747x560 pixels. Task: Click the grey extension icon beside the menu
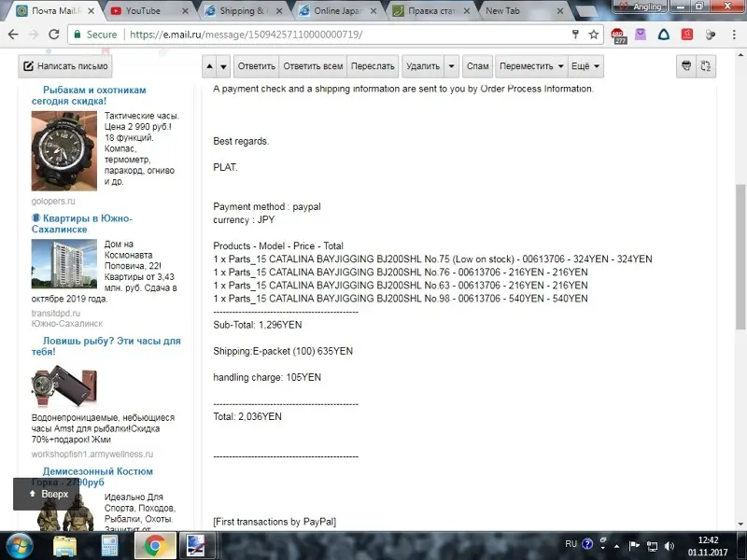point(711,35)
